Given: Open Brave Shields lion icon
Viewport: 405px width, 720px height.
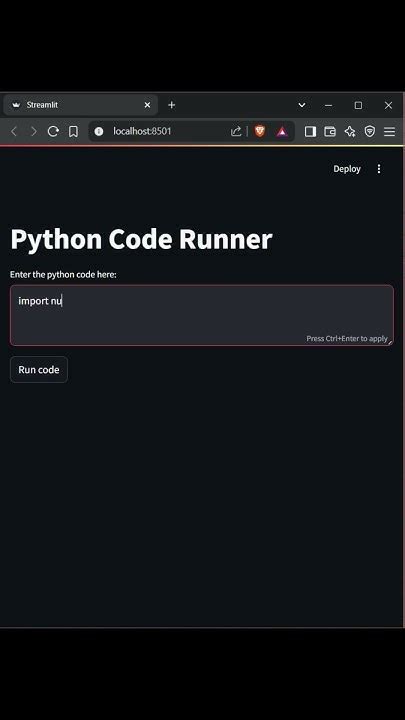Looking at the screenshot, I should tap(260, 131).
